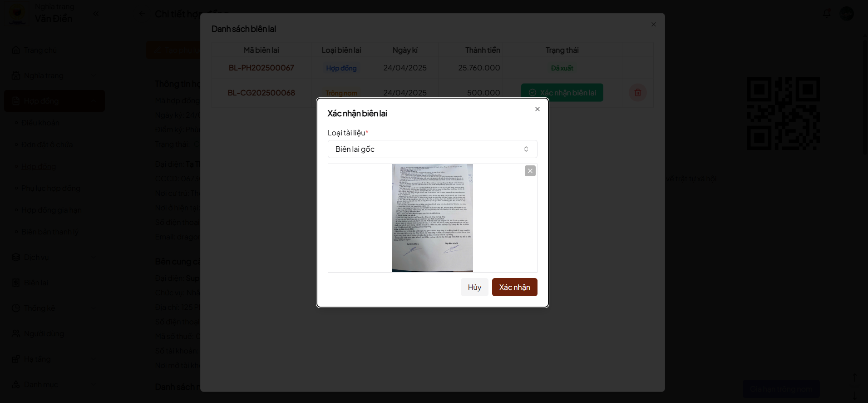Screen dimensions: 868x403
Task: Open the Loại tài liệu dropdown
Action: pyautogui.click(x=432, y=149)
